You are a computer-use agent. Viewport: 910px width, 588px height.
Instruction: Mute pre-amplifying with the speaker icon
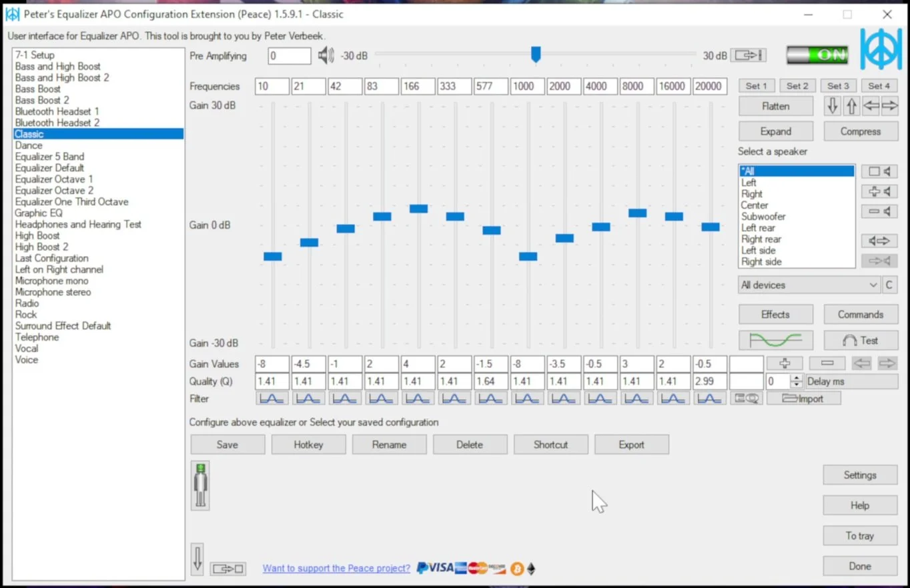coord(326,55)
